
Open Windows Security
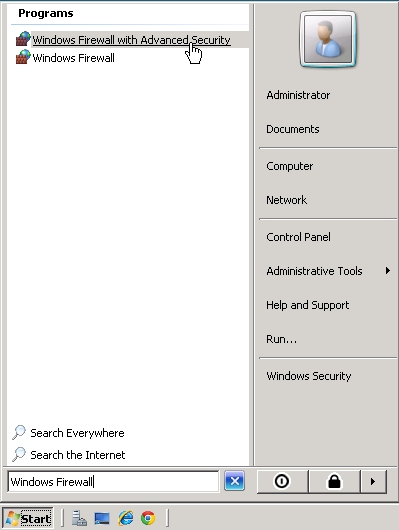[308, 376]
